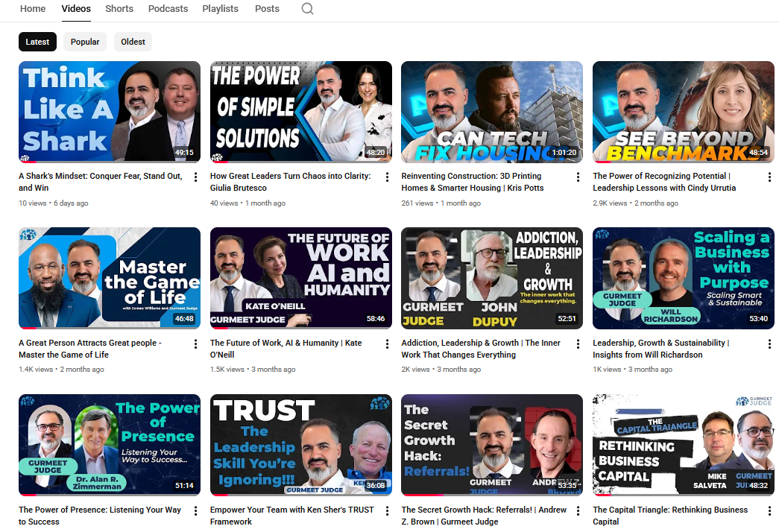Open action menu for Master the Game of Life
Image resolution: width=779 pixels, height=532 pixels.
(x=196, y=344)
